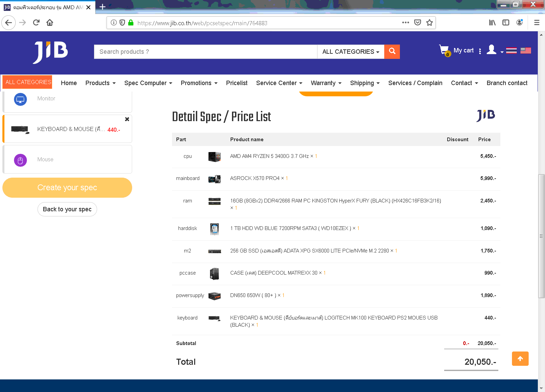Open tracking protection shield icon
Screen dimensions: 545x392
tap(122, 23)
